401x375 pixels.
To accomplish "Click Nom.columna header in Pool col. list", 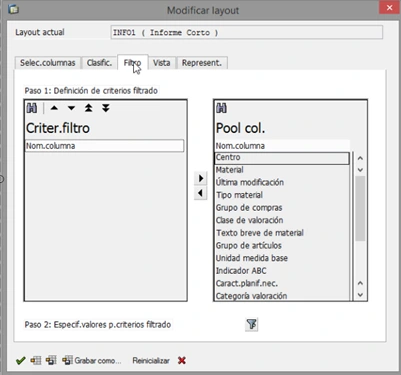I will click(x=283, y=146).
